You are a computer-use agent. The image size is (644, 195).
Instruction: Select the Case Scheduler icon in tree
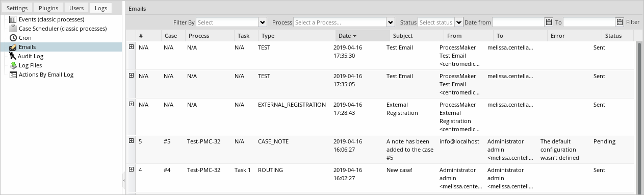tap(13, 29)
